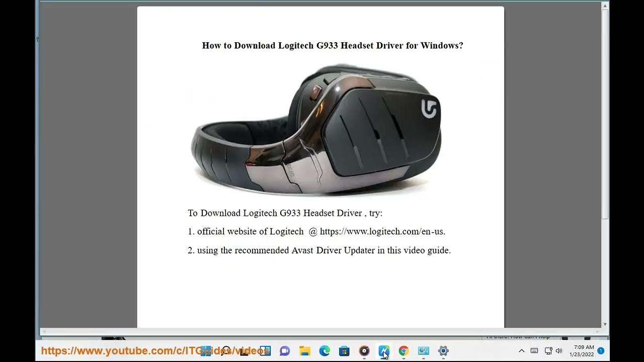Open the touch keyboard tray icon

pyautogui.click(x=534, y=351)
